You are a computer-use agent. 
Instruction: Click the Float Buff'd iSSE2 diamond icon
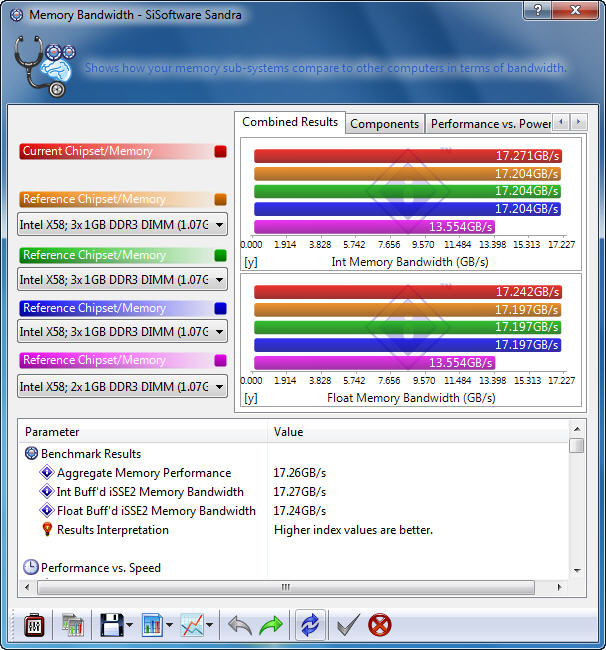(47, 510)
